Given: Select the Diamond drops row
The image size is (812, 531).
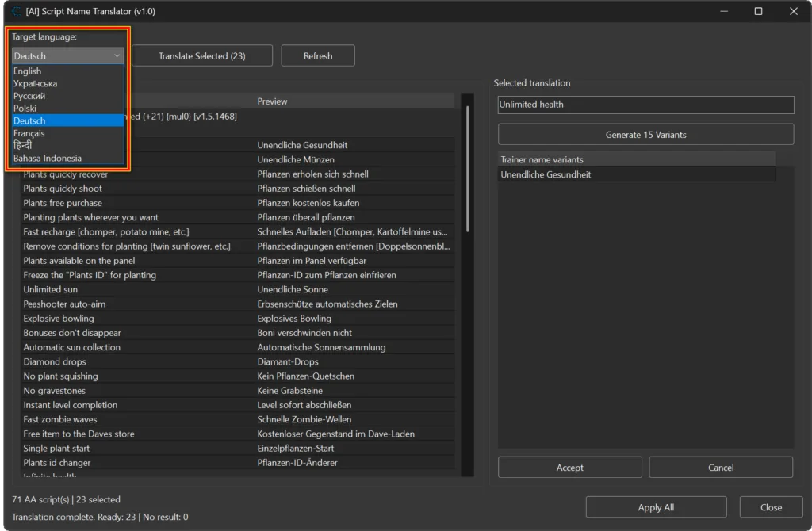Looking at the screenshot, I should pyautogui.click(x=238, y=361).
